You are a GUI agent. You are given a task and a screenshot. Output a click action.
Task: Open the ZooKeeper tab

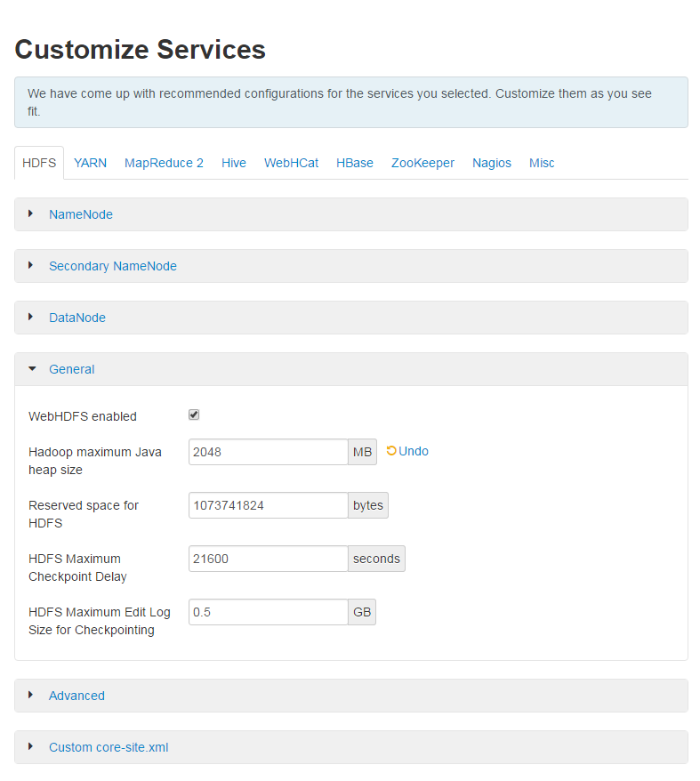pos(422,163)
